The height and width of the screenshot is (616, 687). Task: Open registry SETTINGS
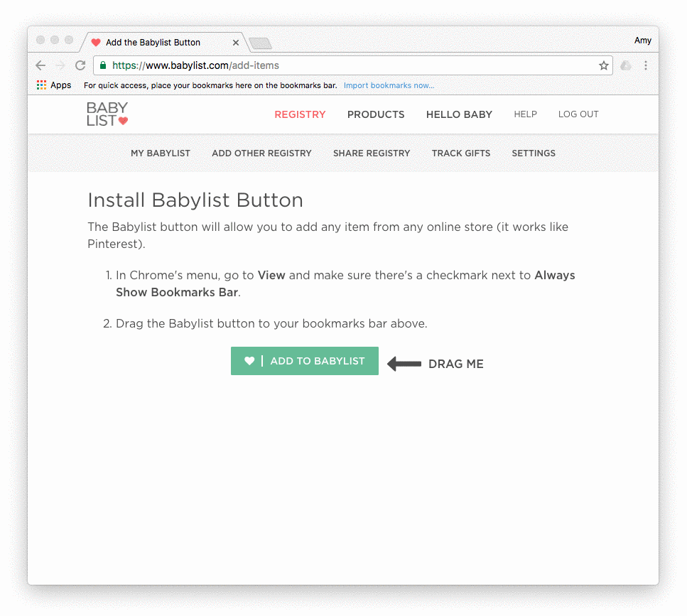[x=534, y=153]
